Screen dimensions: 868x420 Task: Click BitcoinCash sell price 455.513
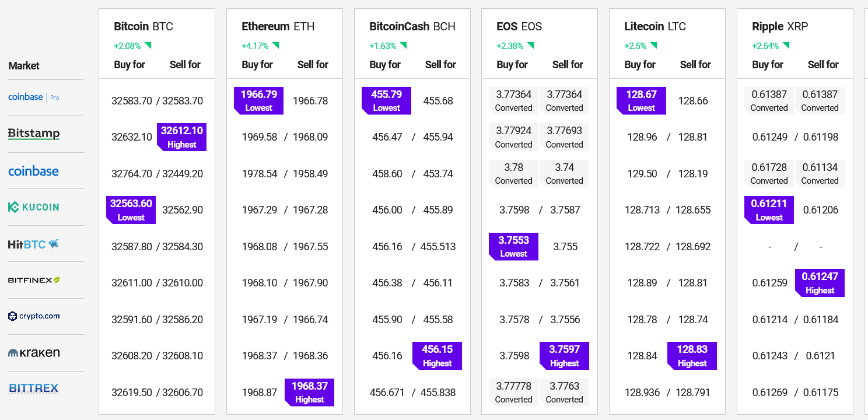pyautogui.click(x=438, y=247)
